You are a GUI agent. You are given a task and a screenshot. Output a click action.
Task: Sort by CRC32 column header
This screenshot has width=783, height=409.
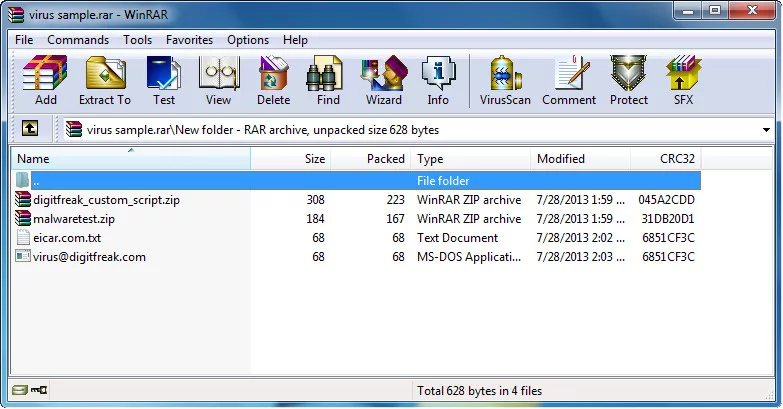(666, 158)
